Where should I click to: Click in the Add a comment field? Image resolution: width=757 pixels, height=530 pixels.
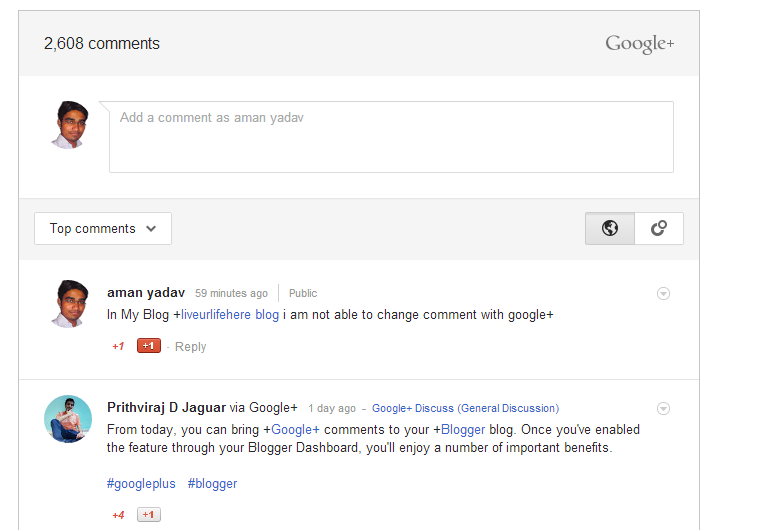pos(391,136)
